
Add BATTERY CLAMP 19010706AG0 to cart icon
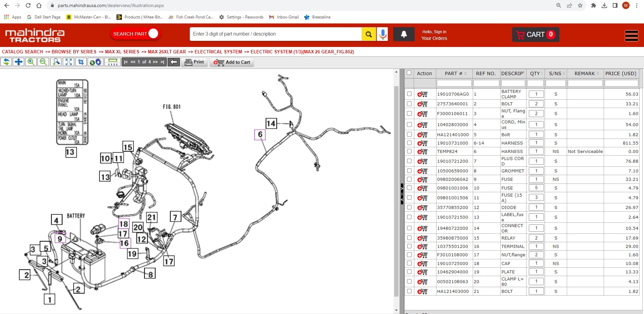[422, 94]
